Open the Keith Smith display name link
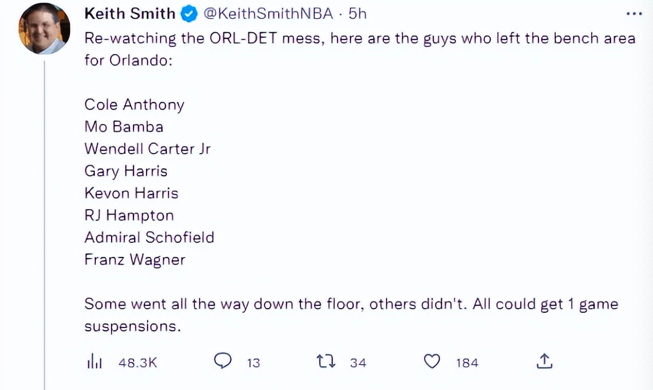 tap(130, 14)
